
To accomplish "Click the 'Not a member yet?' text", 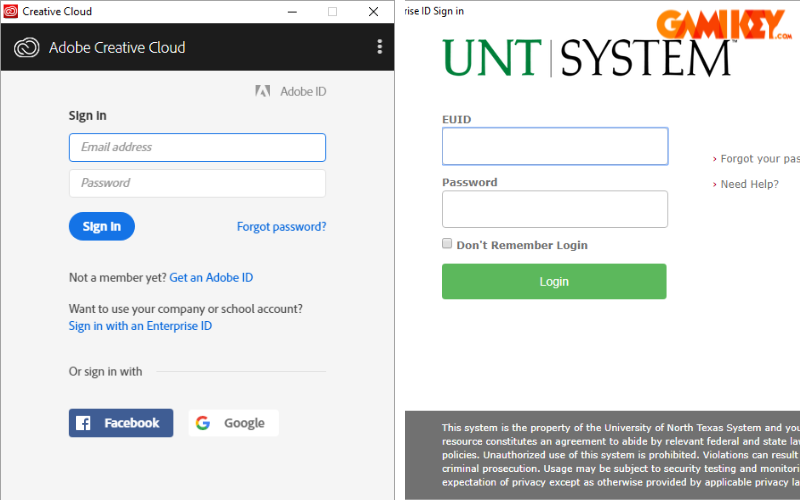I will pyautogui.click(x=118, y=278).
